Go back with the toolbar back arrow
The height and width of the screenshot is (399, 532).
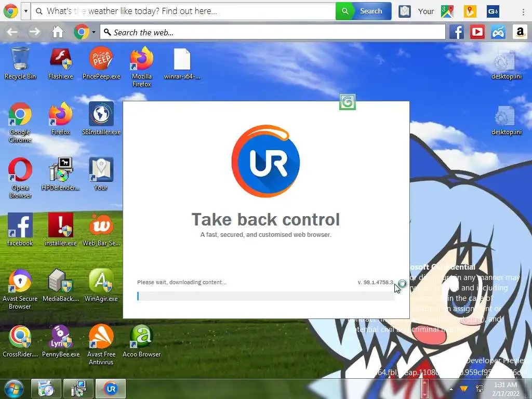pos(12,32)
